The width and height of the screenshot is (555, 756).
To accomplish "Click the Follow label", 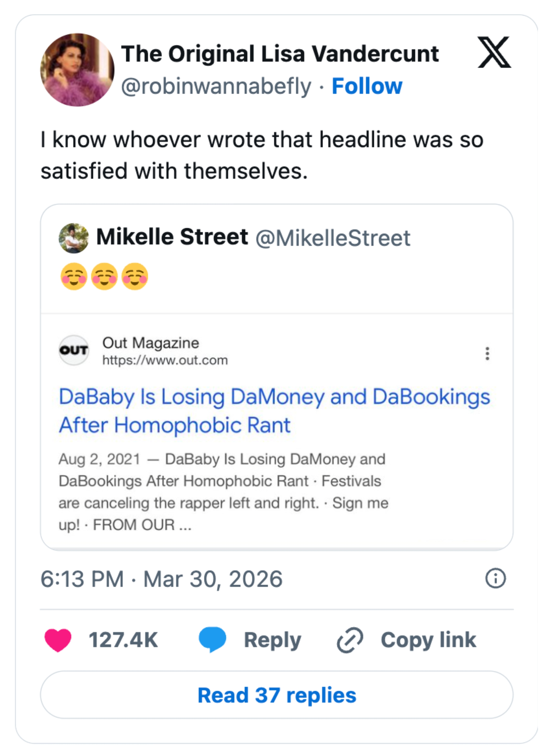I will click(367, 86).
